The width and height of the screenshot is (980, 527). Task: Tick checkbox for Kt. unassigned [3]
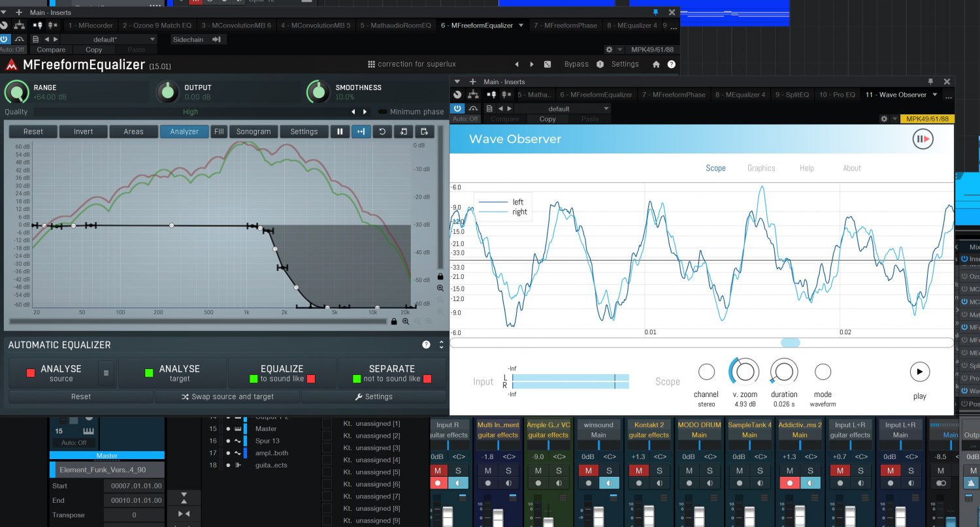327,448
